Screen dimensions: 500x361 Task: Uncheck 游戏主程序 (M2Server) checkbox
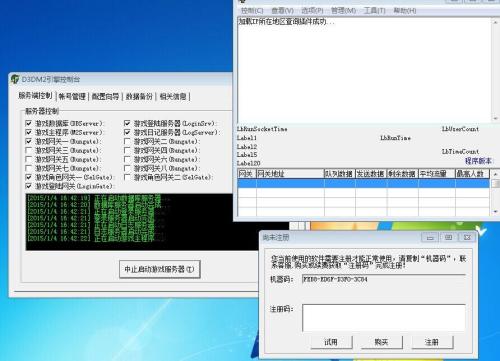pyautogui.click(x=29, y=132)
